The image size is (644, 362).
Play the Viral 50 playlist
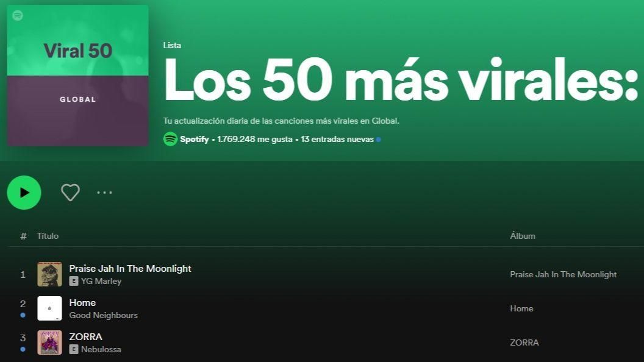click(24, 193)
